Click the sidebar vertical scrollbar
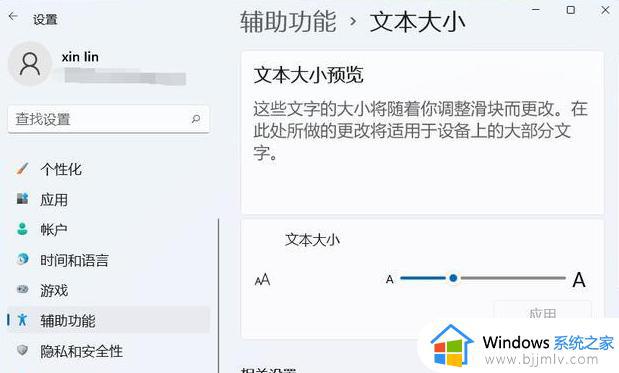This screenshot has height=373, width=619. click(218, 295)
